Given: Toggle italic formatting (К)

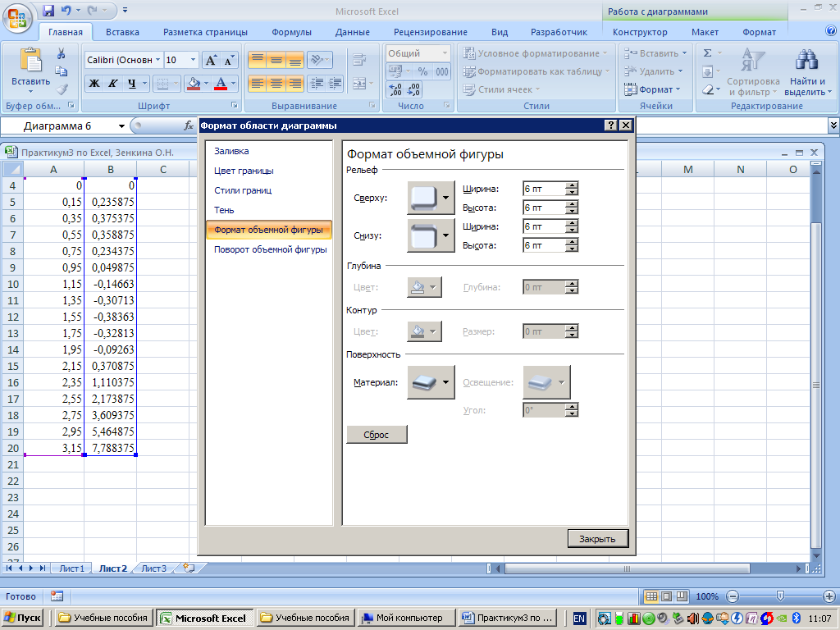Looking at the screenshot, I should [113, 84].
